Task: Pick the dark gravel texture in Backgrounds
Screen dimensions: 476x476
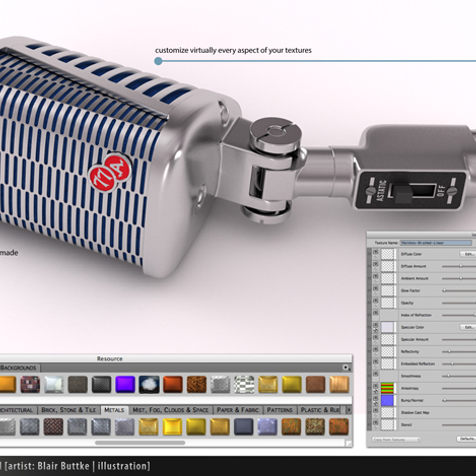Action: 78,384
